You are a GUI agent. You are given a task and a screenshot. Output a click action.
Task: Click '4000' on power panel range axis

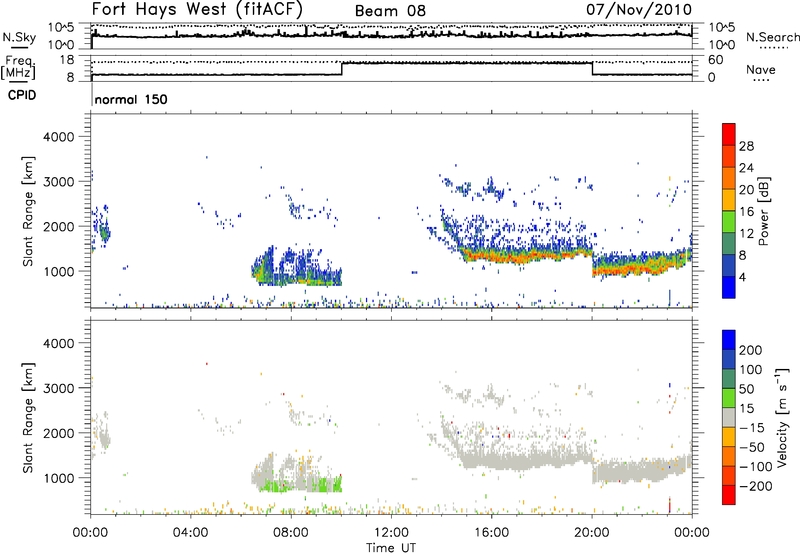coord(59,137)
